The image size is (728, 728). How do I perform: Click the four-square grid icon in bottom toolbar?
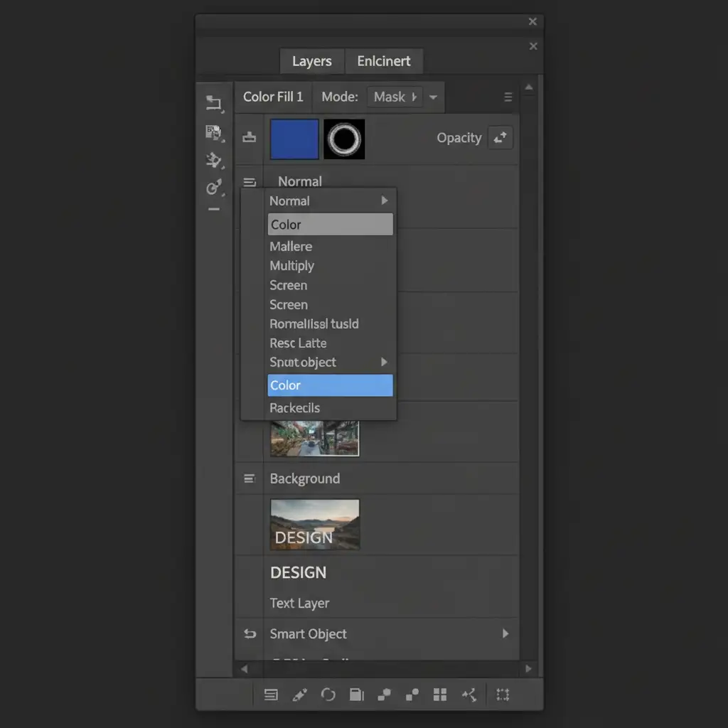[x=440, y=695]
